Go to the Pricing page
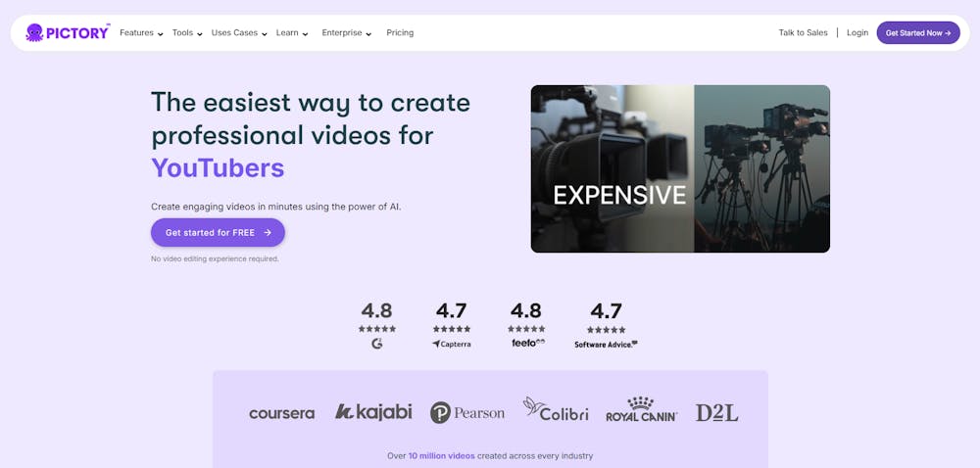980x468 pixels. click(x=400, y=32)
